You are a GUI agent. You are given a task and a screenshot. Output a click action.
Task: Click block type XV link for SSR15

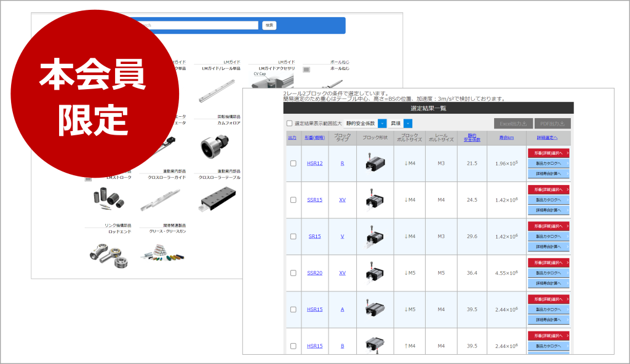coord(342,200)
